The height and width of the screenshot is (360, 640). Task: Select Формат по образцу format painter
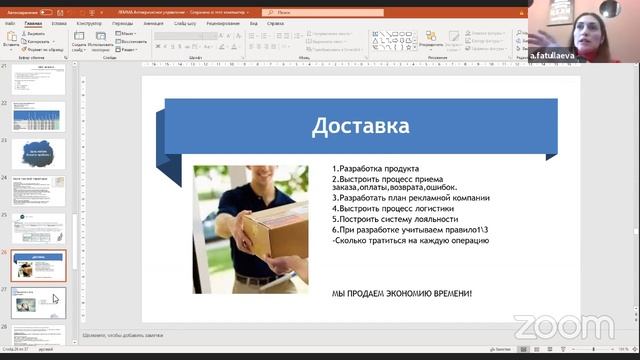point(42,49)
